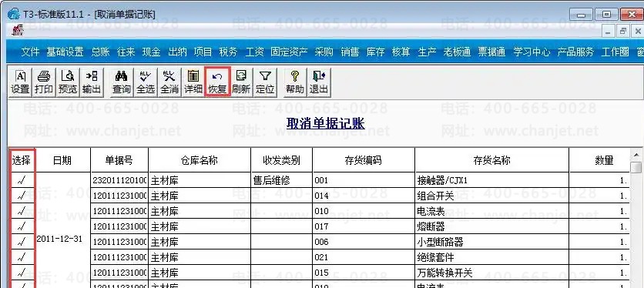Toggle selection mark for 绝缘套件 row
The height and width of the screenshot is (288, 644).
(22, 257)
